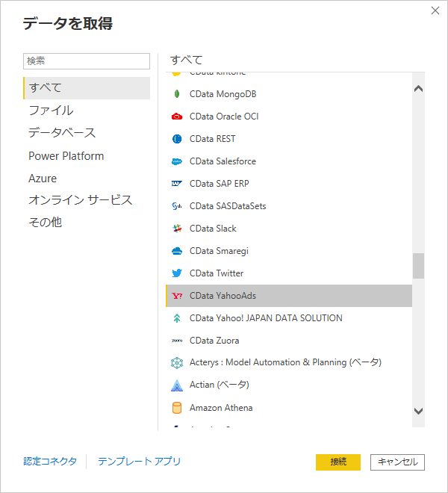Click the Smaregi connector icon
Screen dimensions: 448x493
[x=177, y=251]
